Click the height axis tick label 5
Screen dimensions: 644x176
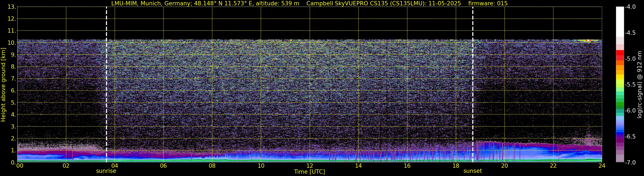13,103
